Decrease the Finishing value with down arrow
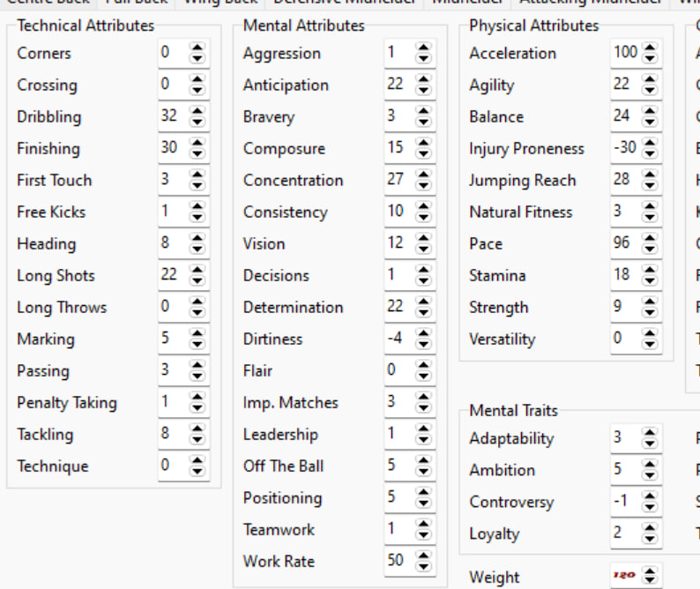Image resolution: width=700 pixels, height=589 pixels. pos(197,153)
